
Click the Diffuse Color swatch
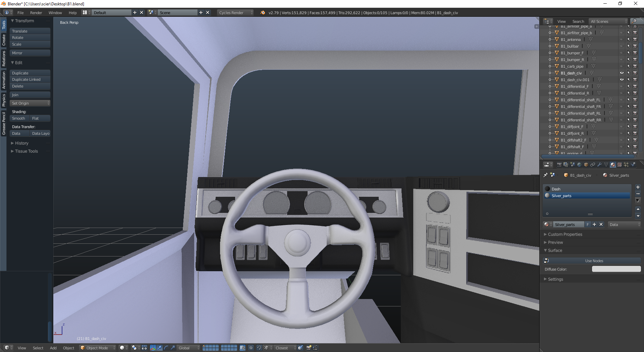[x=616, y=269]
